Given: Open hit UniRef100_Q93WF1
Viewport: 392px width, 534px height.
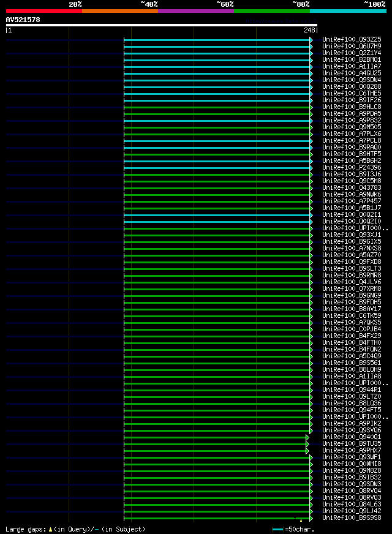Looking at the screenshot, I should coord(352,457).
